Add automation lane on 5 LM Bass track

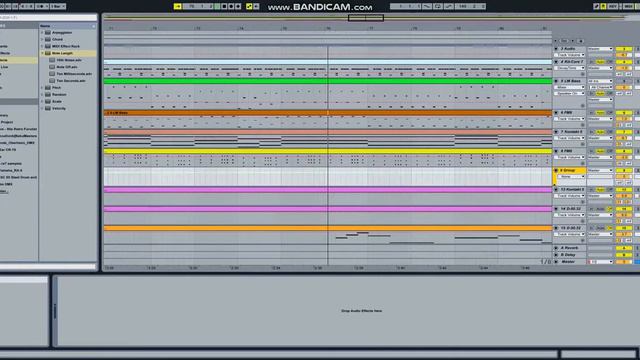[x=582, y=106]
